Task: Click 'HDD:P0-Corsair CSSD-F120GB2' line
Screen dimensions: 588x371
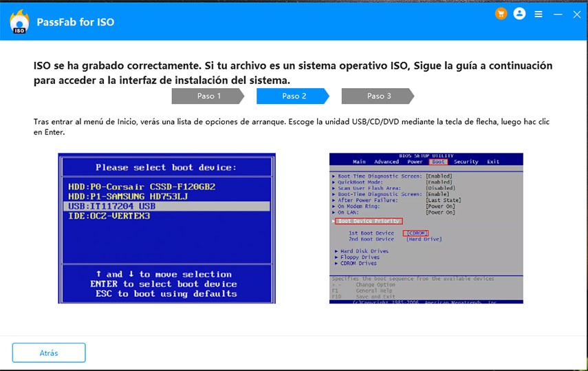Action: 142,187
